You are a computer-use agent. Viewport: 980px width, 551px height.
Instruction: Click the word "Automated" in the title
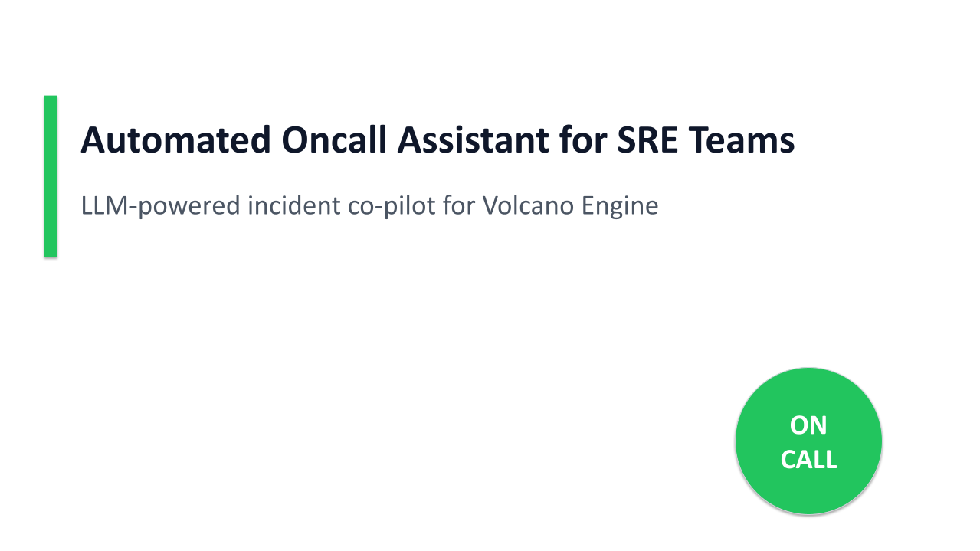tap(175, 140)
